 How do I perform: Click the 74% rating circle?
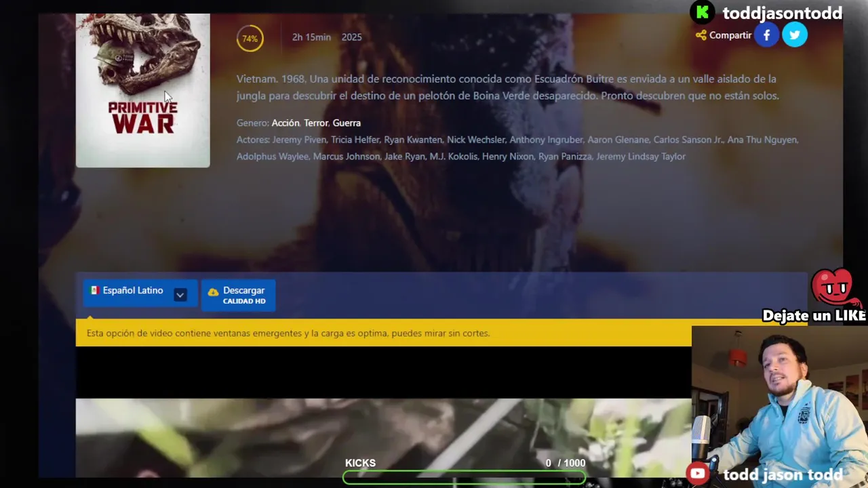click(x=250, y=39)
